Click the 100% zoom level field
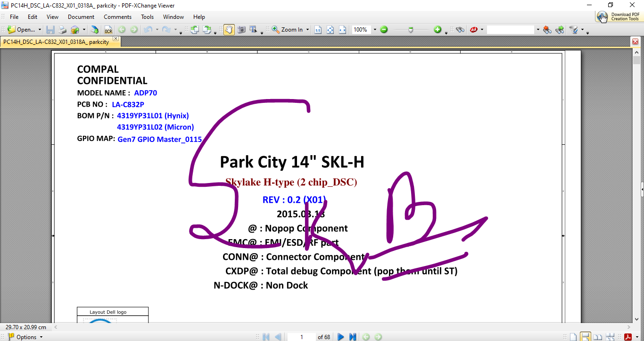The height and width of the screenshot is (341, 644). tap(362, 30)
